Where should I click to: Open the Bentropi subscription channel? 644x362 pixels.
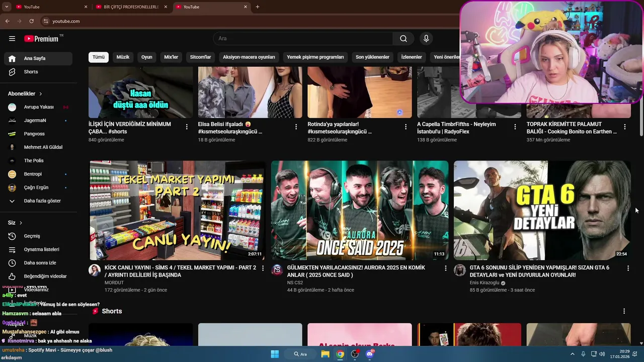click(38, 174)
